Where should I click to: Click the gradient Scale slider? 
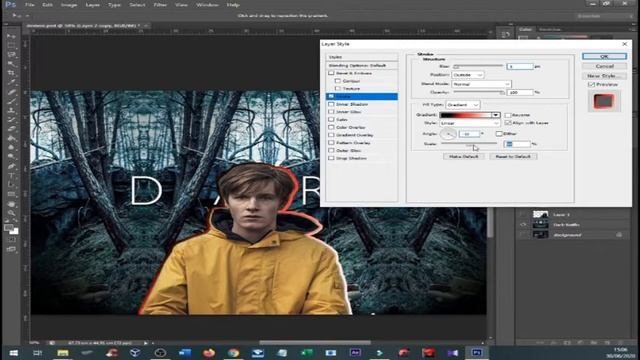(x=469, y=143)
